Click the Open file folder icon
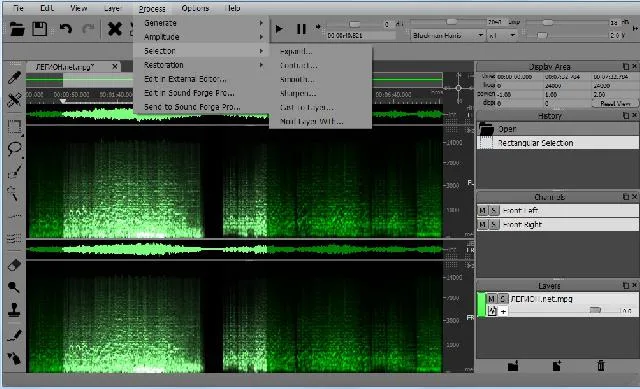Screen dimensions: 640x389 coord(17,29)
